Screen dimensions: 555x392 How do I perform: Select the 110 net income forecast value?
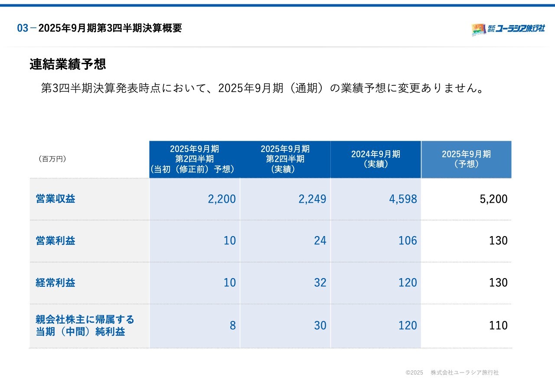pos(498,326)
